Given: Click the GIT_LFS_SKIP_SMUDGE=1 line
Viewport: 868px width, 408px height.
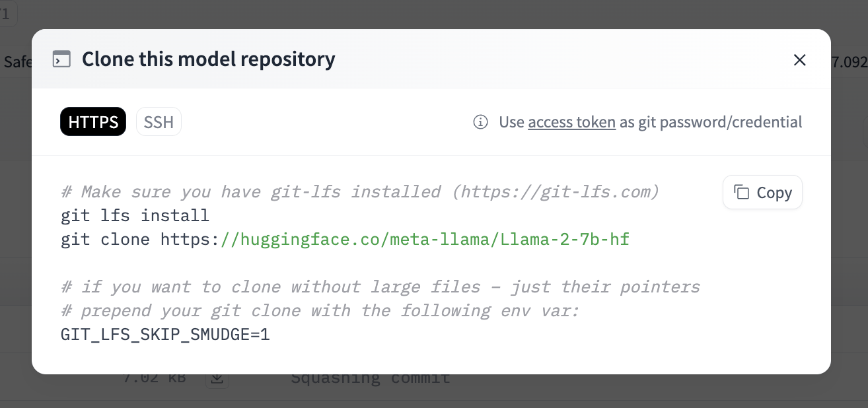Looking at the screenshot, I should pos(165,335).
